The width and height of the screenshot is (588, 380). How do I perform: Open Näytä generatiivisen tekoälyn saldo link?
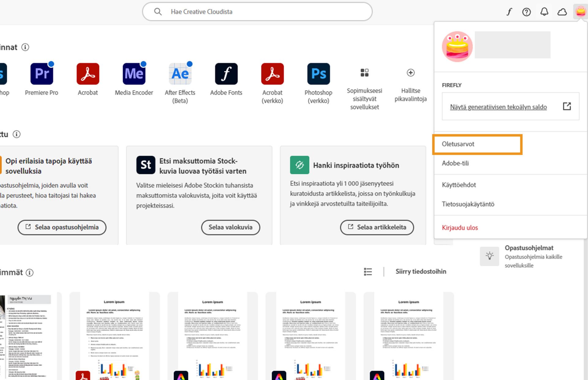pyautogui.click(x=498, y=107)
